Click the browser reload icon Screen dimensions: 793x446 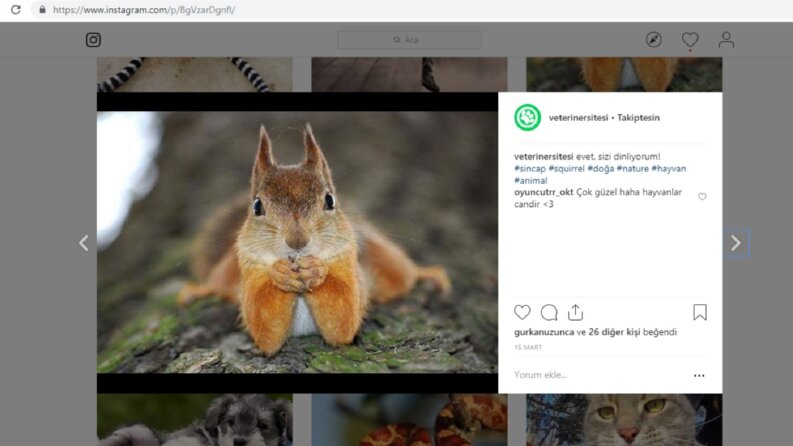coord(16,10)
